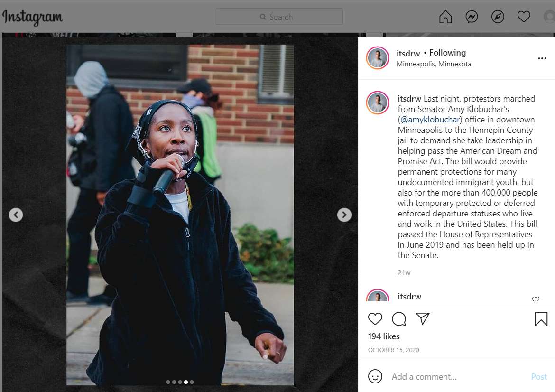Select the last carousel indicator dot

pyautogui.click(x=192, y=382)
